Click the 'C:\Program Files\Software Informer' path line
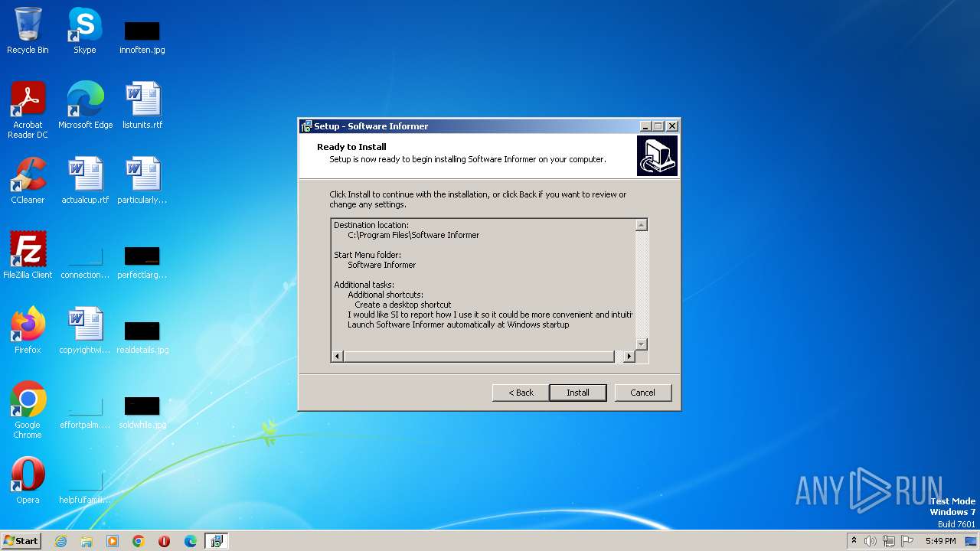The height and width of the screenshot is (551, 980). tap(413, 235)
